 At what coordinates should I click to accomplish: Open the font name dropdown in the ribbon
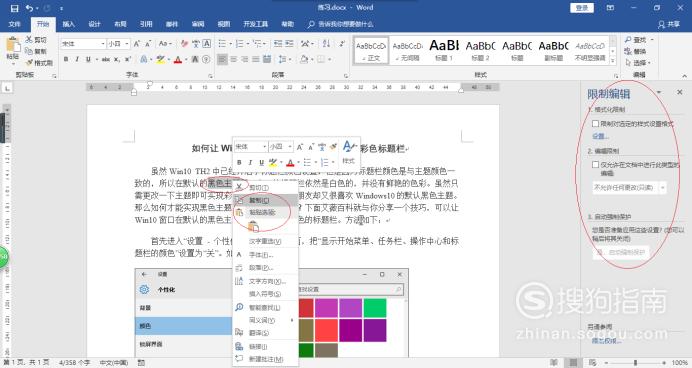pos(103,44)
